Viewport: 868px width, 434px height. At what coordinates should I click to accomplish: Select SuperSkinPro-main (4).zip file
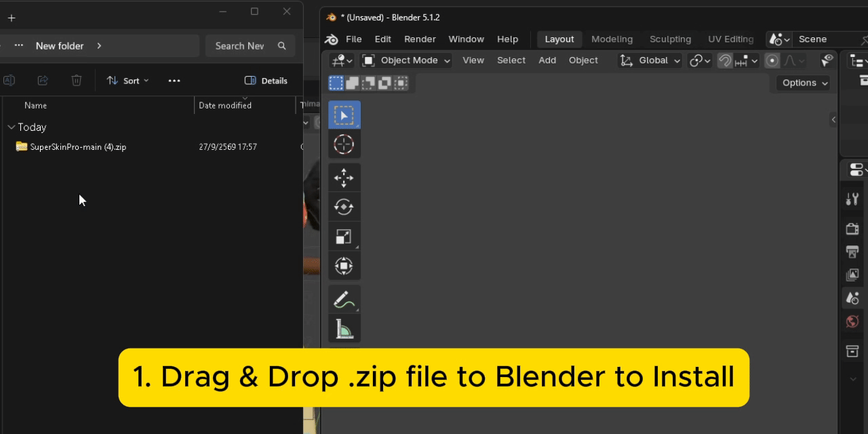tap(78, 146)
